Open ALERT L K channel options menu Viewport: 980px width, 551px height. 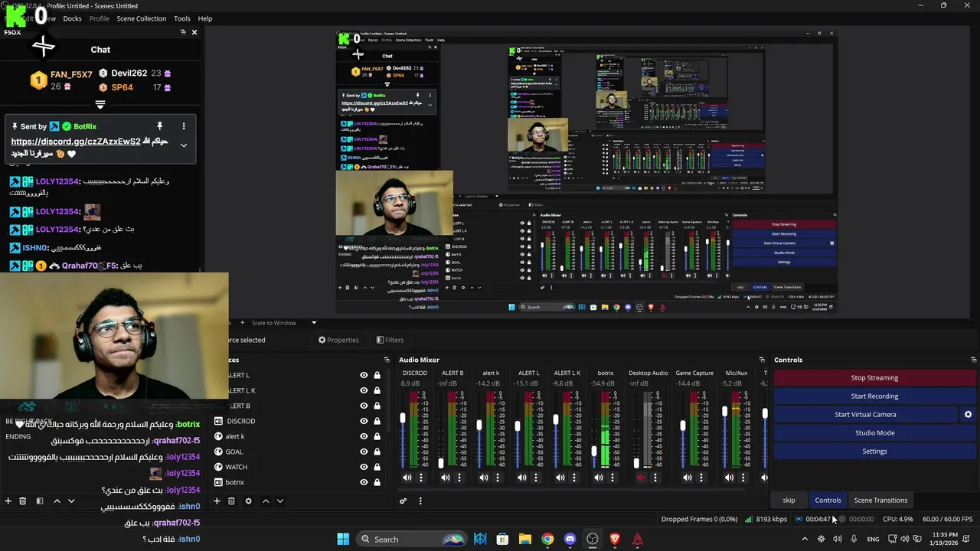[x=574, y=478]
